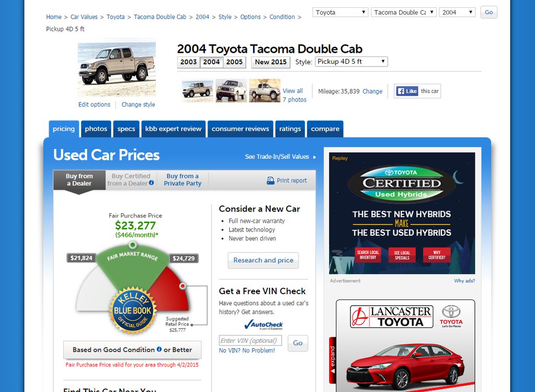Click No VIN? No Problem! link
The height and width of the screenshot is (392, 535).
[x=247, y=350]
